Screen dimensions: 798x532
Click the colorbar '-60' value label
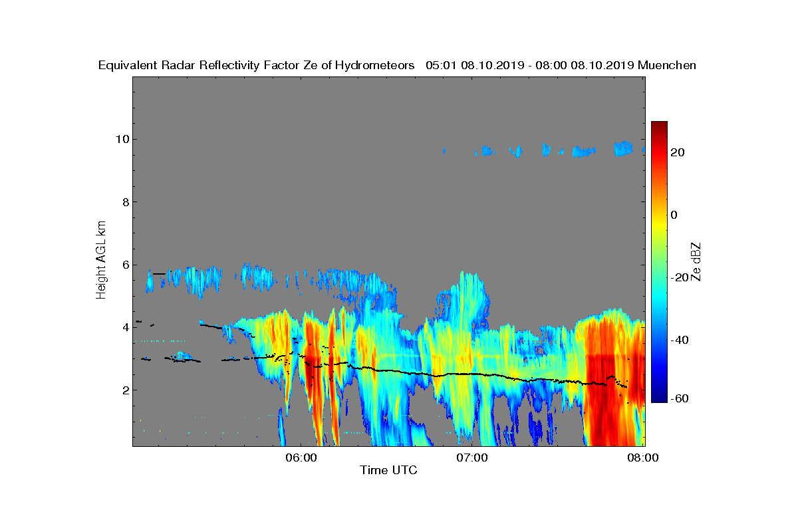click(x=680, y=399)
